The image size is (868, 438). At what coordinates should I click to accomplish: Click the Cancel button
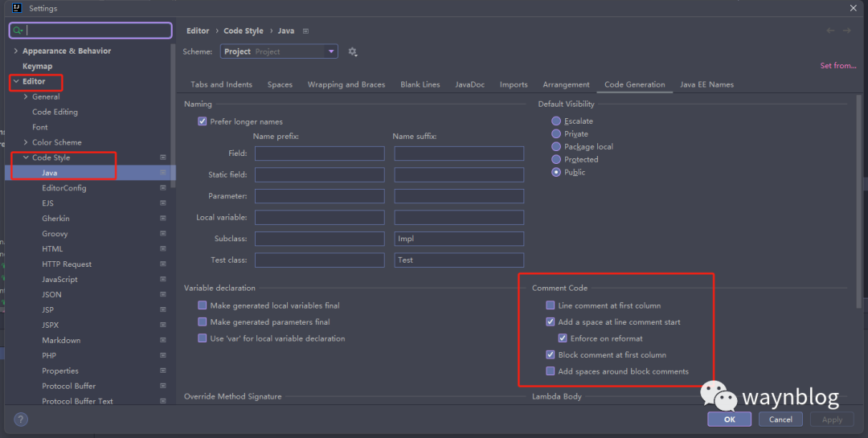tap(780, 420)
